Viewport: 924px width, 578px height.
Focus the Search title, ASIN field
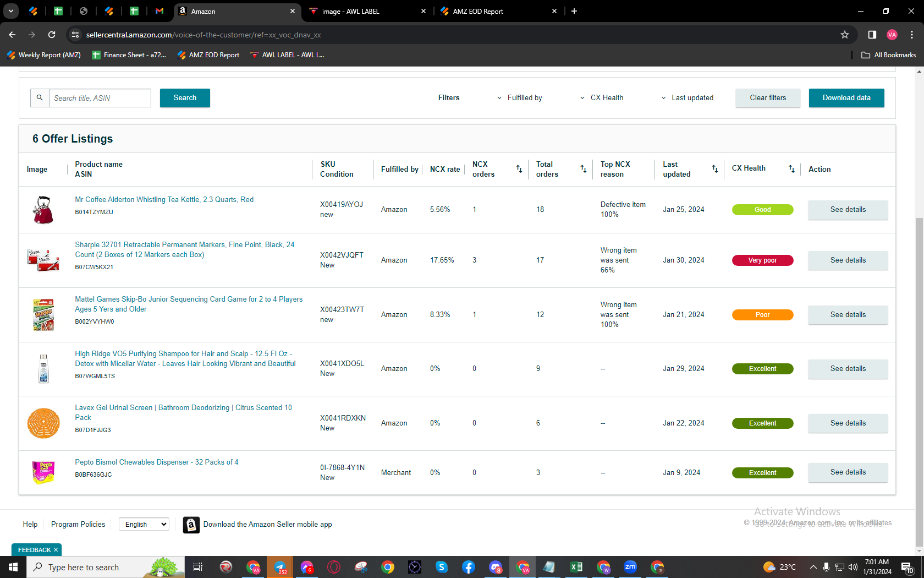tap(100, 98)
